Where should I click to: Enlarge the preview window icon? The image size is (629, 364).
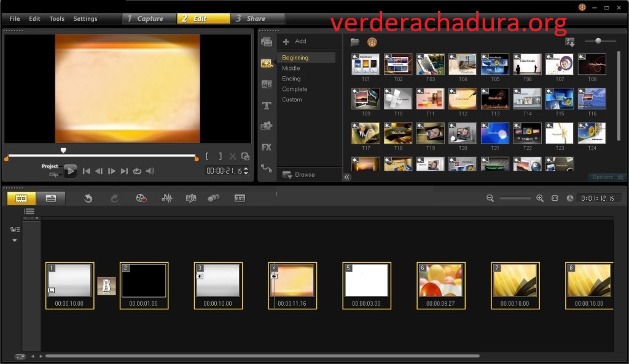click(245, 157)
